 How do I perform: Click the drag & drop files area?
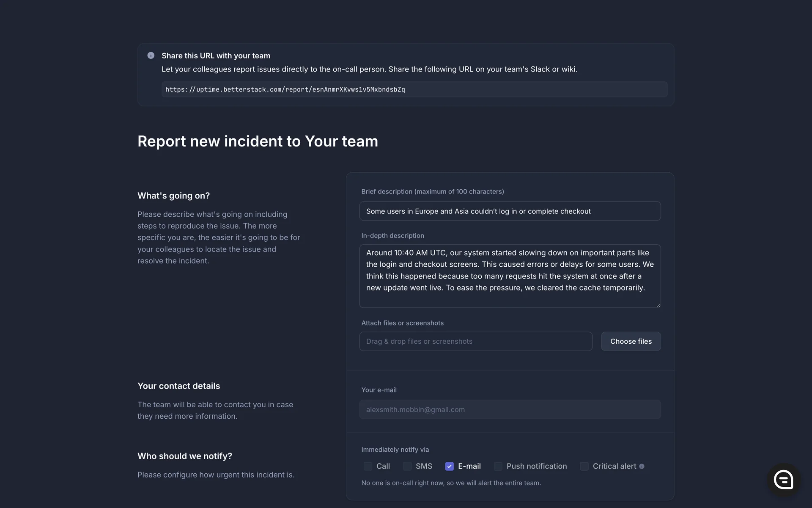click(475, 341)
